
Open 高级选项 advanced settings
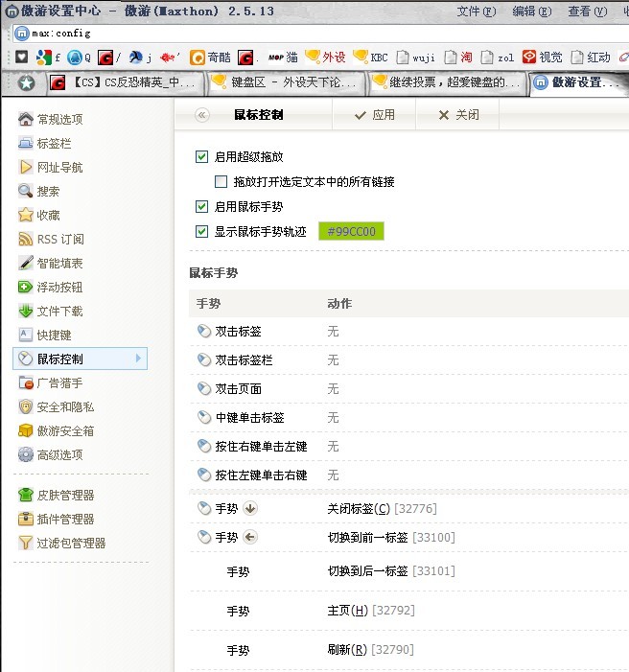coord(51,454)
